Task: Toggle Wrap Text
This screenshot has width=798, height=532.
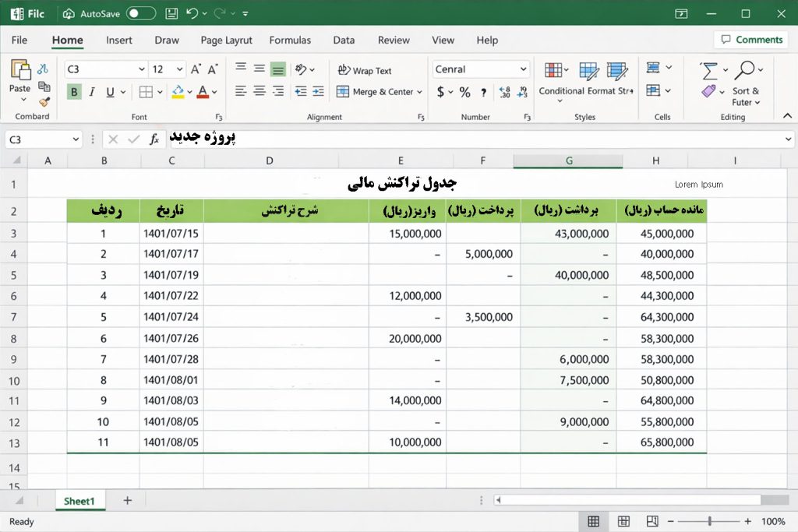Action: click(365, 71)
